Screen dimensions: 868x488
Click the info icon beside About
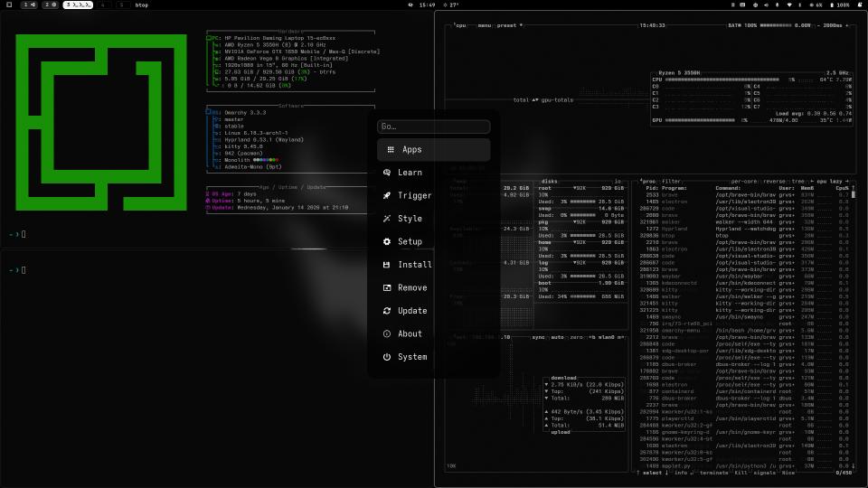(x=387, y=333)
